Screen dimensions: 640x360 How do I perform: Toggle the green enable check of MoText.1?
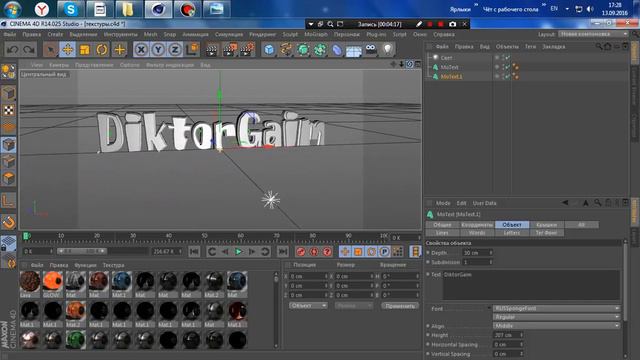coord(507,76)
